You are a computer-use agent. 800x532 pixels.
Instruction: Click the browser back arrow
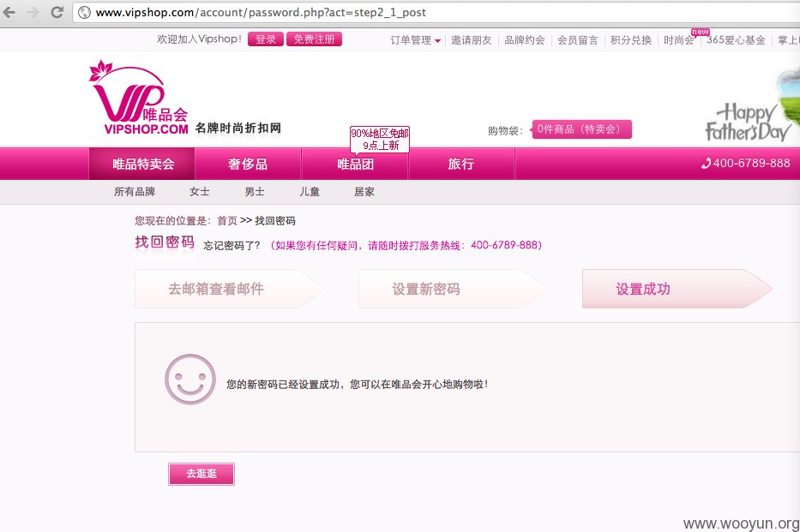pos(9,12)
